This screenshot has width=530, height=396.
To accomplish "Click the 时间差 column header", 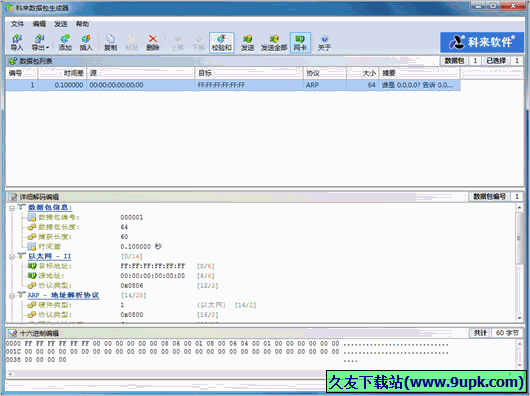I will coord(63,73).
